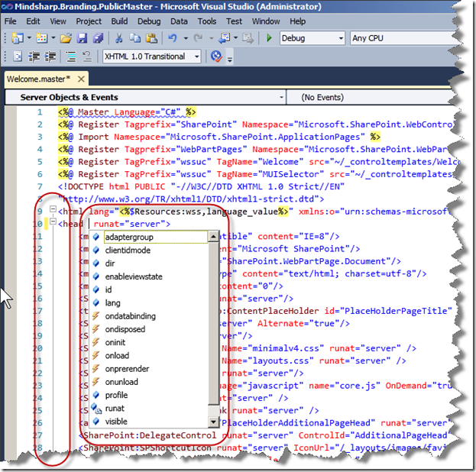Choose 'runat' from the autocomplete list
This screenshot has width=476, height=472.
pos(116,409)
